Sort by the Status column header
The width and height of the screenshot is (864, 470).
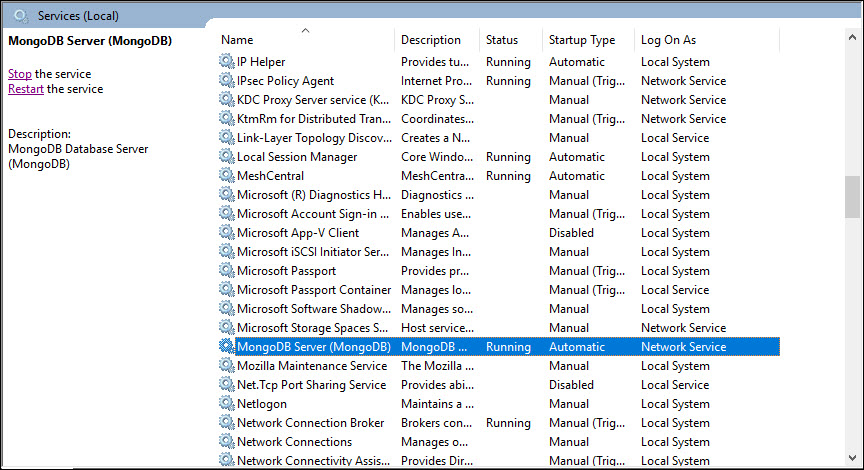pos(502,40)
